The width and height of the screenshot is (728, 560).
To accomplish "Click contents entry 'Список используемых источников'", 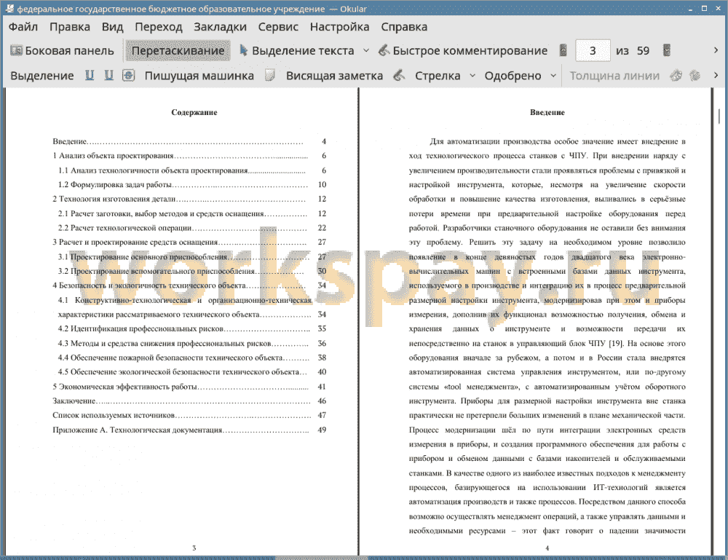I will (x=189, y=415).
